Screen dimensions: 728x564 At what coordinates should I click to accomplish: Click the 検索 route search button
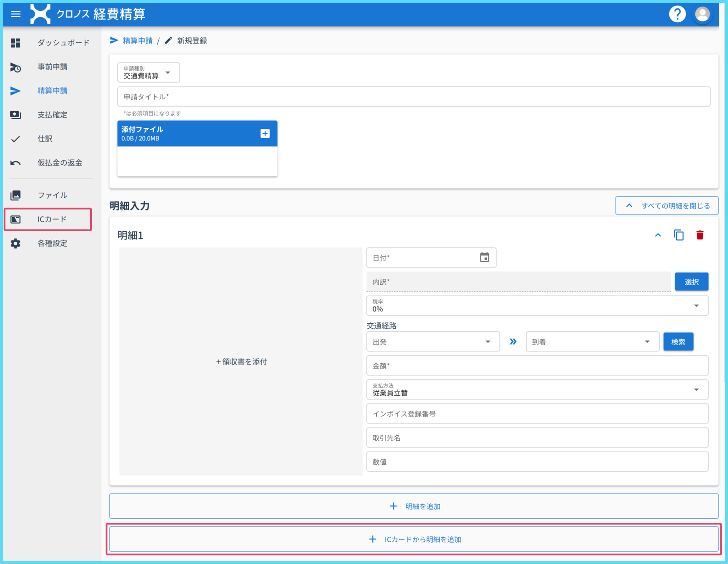[678, 341]
